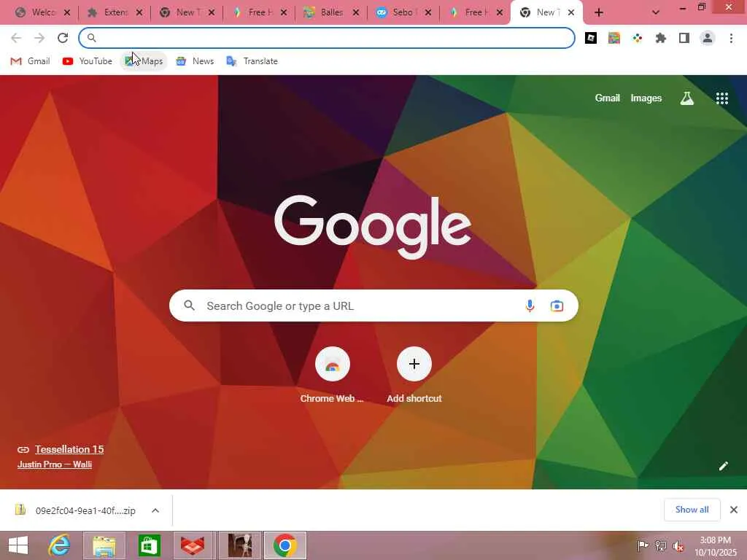This screenshot has width=747, height=560.
Task: Open Action Center flag icon
Action: (643, 545)
